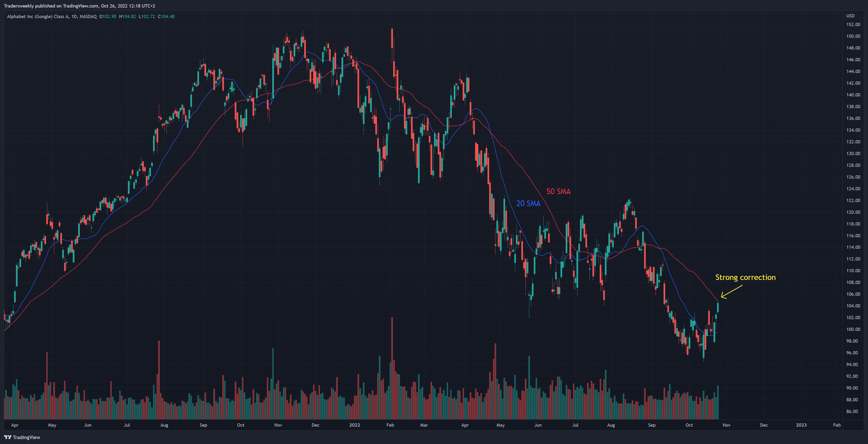Click the 94.00 price axis label
This screenshot has width=868, height=444.
click(x=853, y=364)
